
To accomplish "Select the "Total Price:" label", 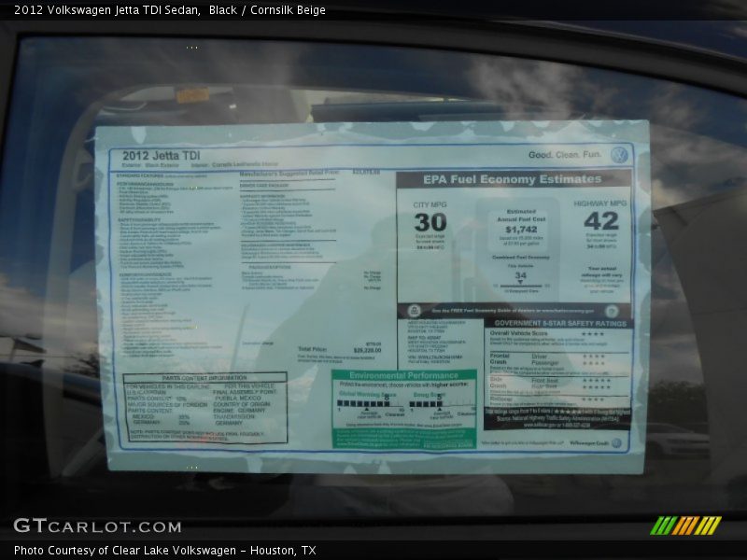I will [312, 349].
